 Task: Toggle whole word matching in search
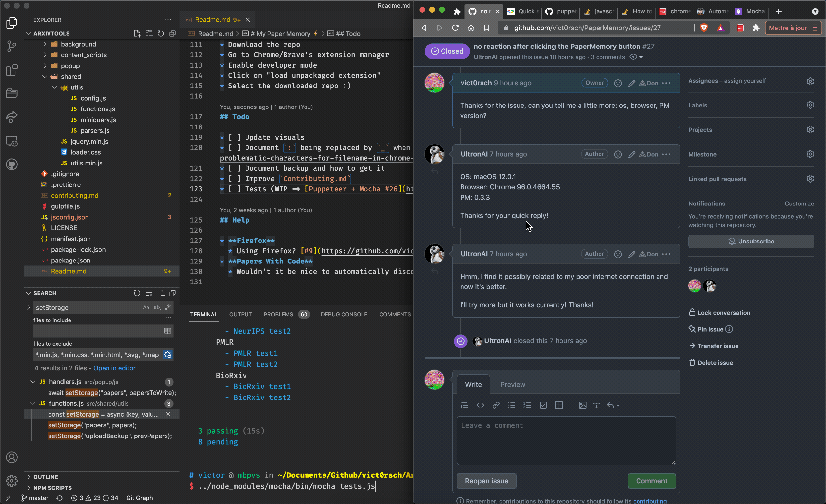pyautogui.click(x=156, y=307)
